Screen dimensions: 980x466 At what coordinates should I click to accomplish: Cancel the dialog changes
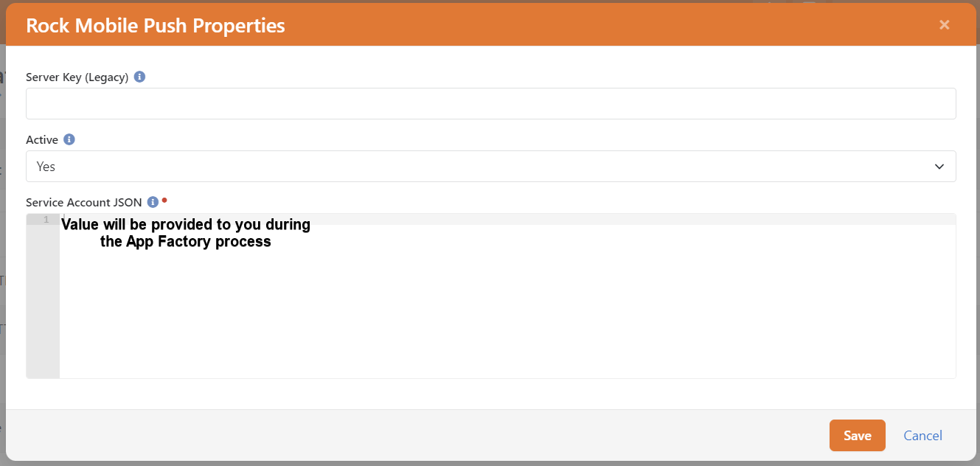pos(922,436)
